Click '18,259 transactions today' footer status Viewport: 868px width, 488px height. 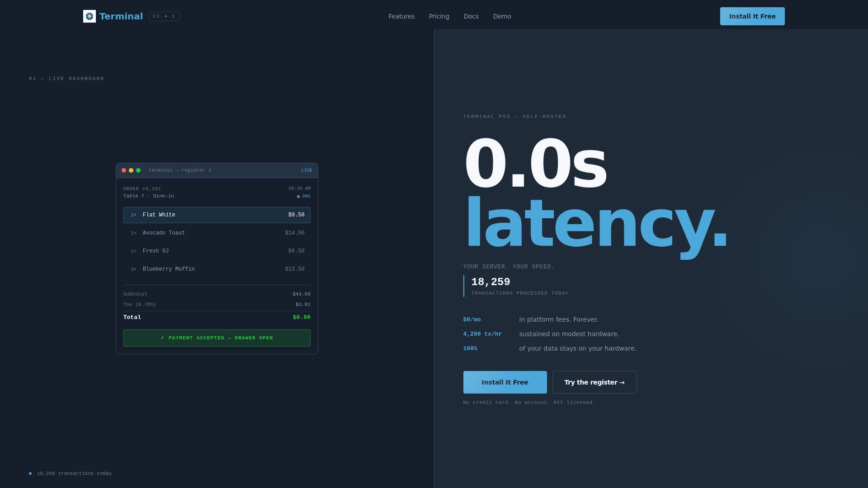coord(71,474)
